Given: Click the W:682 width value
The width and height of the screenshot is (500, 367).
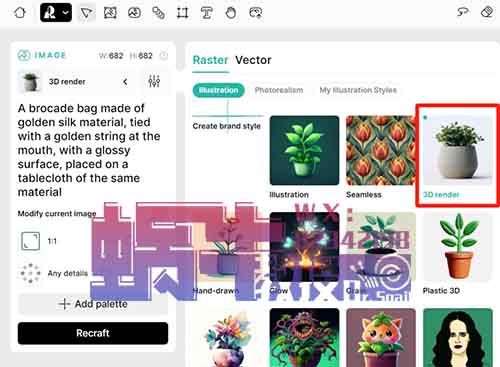Looking at the screenshot, I should [x=111, y=55].
